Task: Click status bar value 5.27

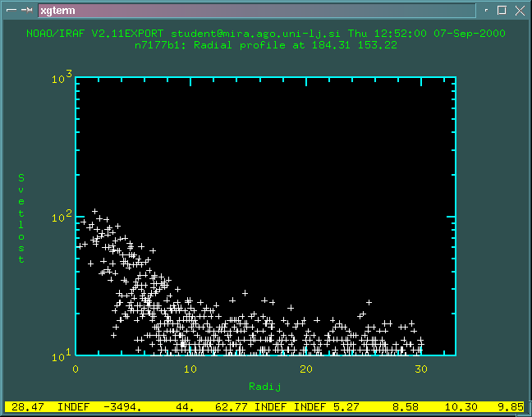Action: 346,406
